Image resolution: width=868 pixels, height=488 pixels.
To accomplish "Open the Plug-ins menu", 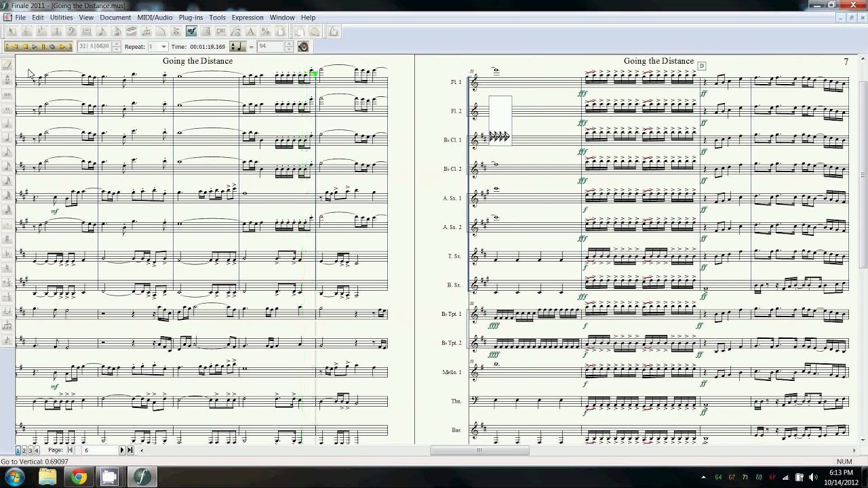I will click(x=191, y=17).
